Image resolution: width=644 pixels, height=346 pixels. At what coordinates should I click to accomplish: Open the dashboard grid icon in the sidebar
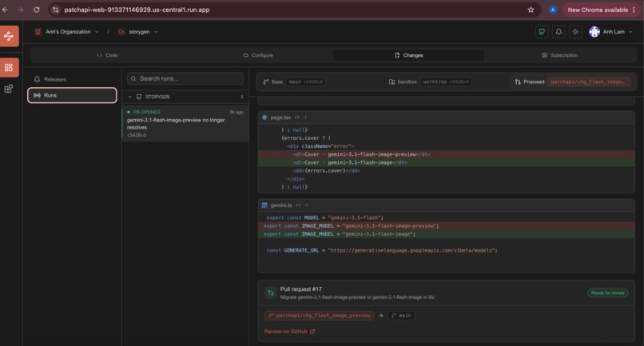point(9,67)
